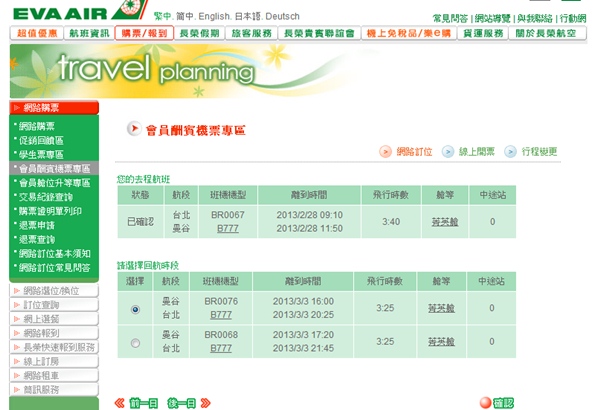The image size is (600, 410).
Task: Click 行程變更 step arrow icon
Action: coord(510,152)
